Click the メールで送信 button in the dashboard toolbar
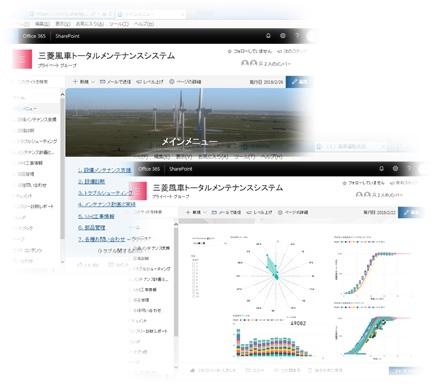Screen dimensions: 433x391 pos(226,212)
